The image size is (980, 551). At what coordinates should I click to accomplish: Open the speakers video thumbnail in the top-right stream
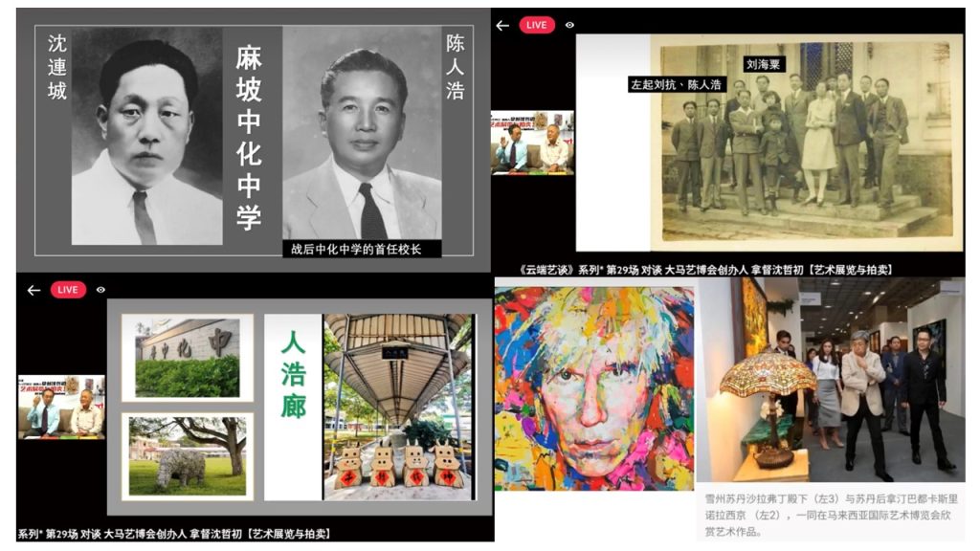[532, 143]
